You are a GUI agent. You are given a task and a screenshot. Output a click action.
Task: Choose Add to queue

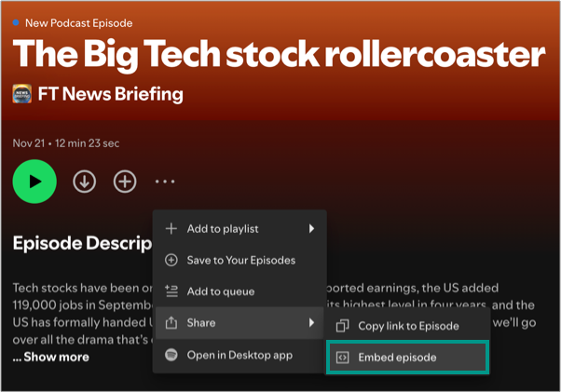239,291
